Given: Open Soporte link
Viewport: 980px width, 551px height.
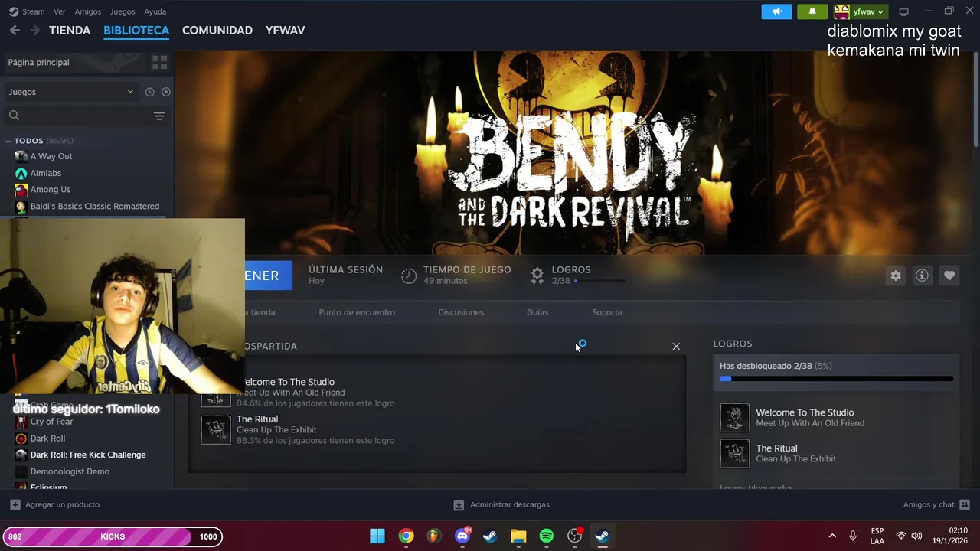Looking at the screenshot, I should point(607,312).
